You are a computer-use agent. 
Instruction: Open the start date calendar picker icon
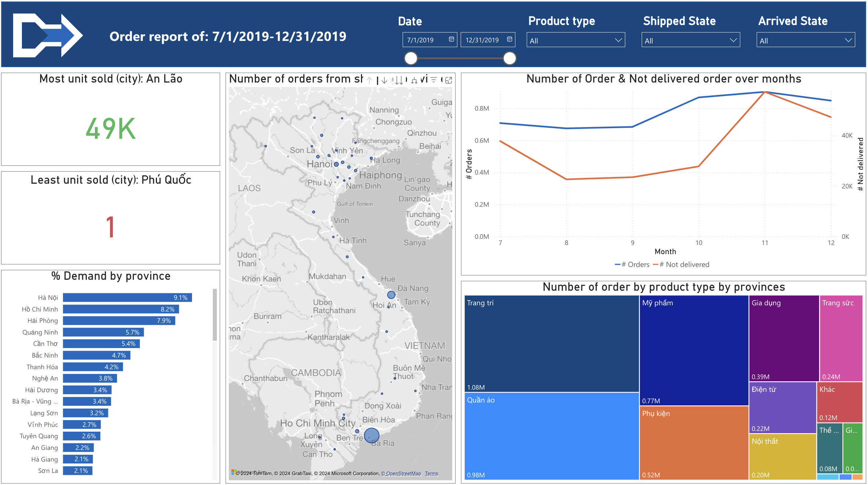coord(451,39)
